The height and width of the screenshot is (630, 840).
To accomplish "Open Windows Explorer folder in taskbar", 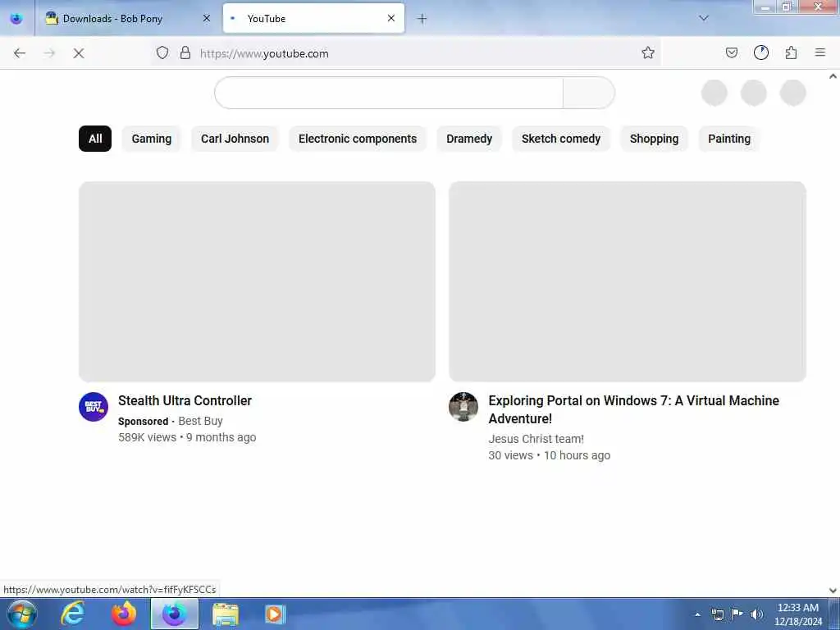I will 226,614.
